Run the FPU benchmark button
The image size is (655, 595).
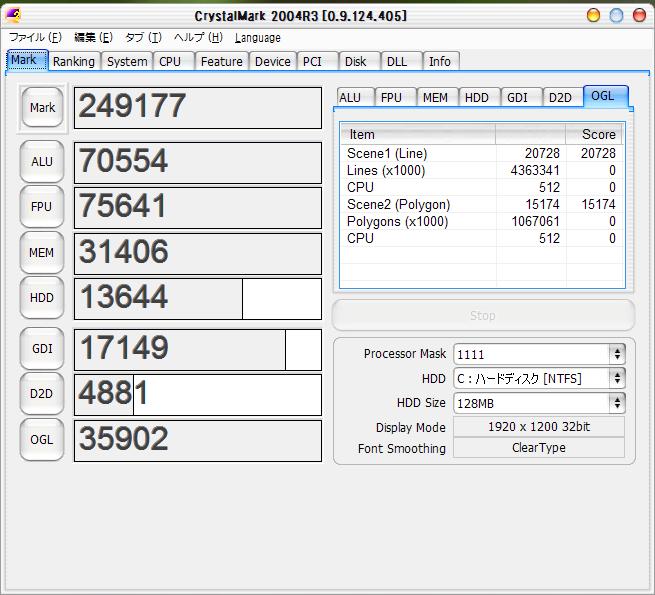tap(42, 207)
